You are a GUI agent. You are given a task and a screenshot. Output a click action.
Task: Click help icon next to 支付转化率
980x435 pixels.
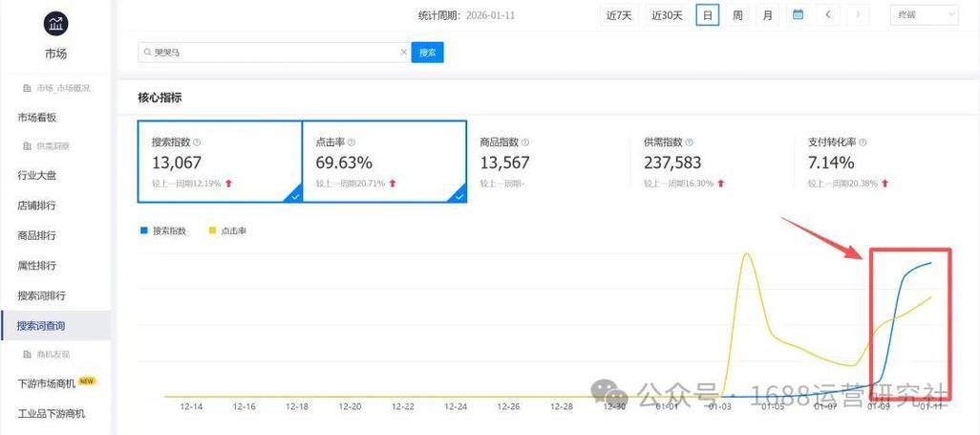click(x=862, y=142)
